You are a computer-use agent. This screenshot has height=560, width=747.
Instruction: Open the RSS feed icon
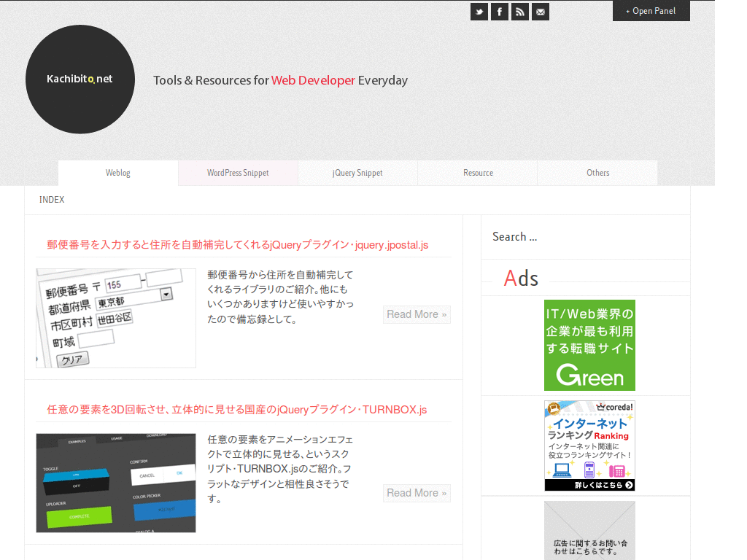[x=519, y=12]
